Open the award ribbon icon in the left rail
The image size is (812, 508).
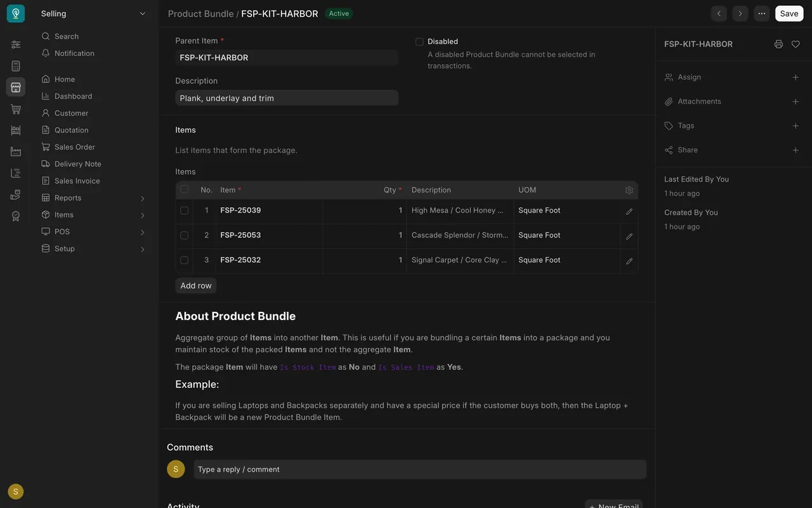click(16, 216)
